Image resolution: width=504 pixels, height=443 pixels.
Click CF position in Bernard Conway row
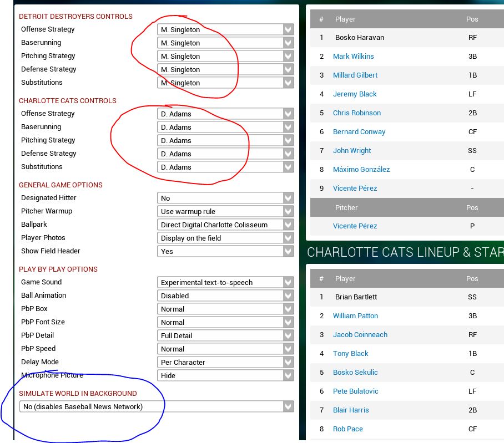point(472,132)
